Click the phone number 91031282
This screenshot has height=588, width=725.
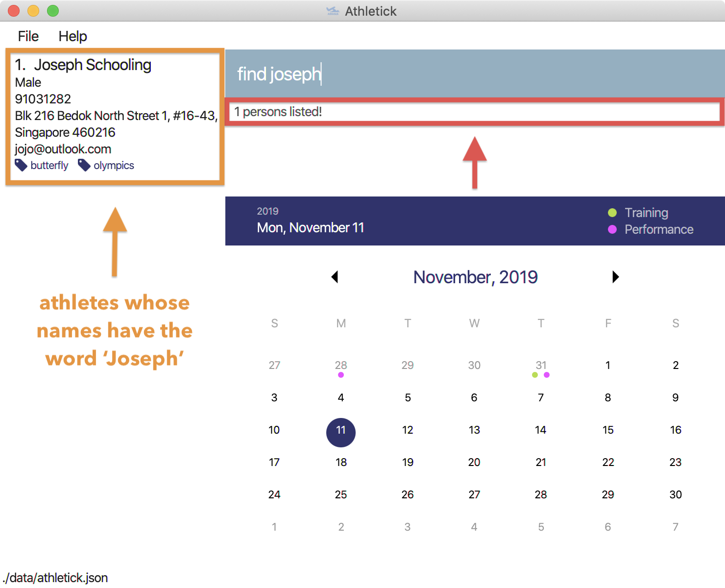click(x=43, y=99)
